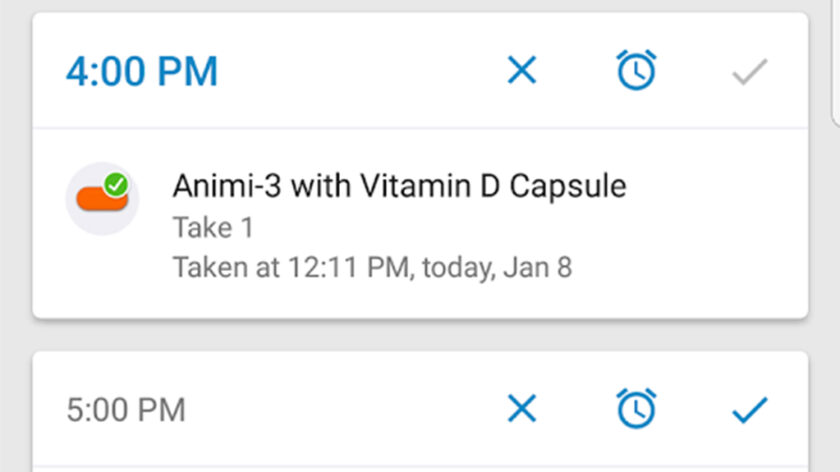Snooze the 5:00 PM alarm clock icon
The image size is (840, 472).
[636, 408]
